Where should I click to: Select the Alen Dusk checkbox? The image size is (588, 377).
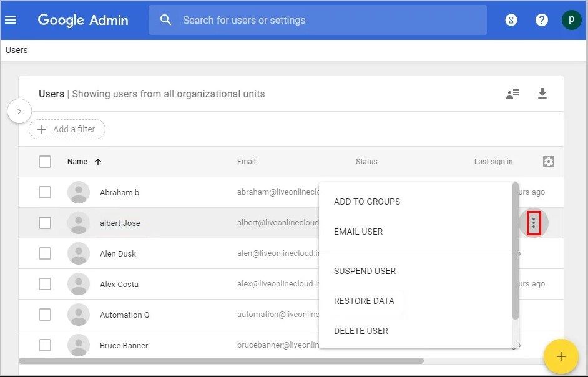click(45, 253)
